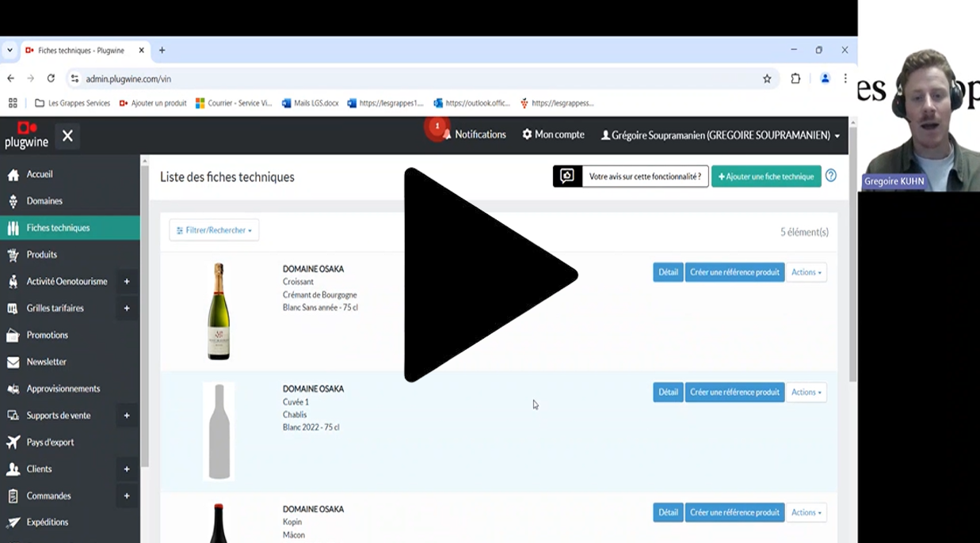Click Détail button for Cuvée 1 Chablis
This screenshot has width=980, height=543.
[x=668, y=393]
